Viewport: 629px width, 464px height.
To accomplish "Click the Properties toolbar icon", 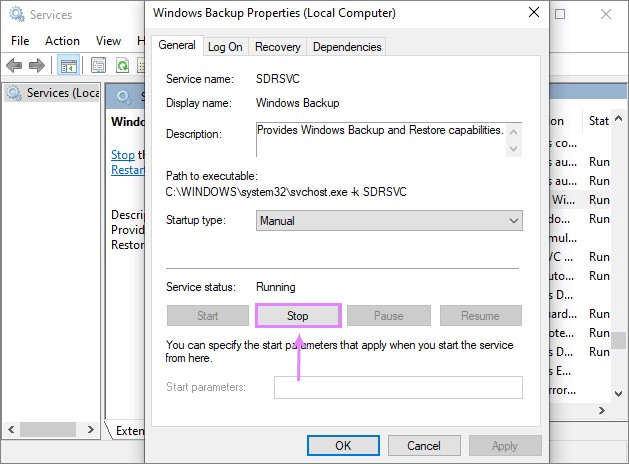I will tap(99, 66).
